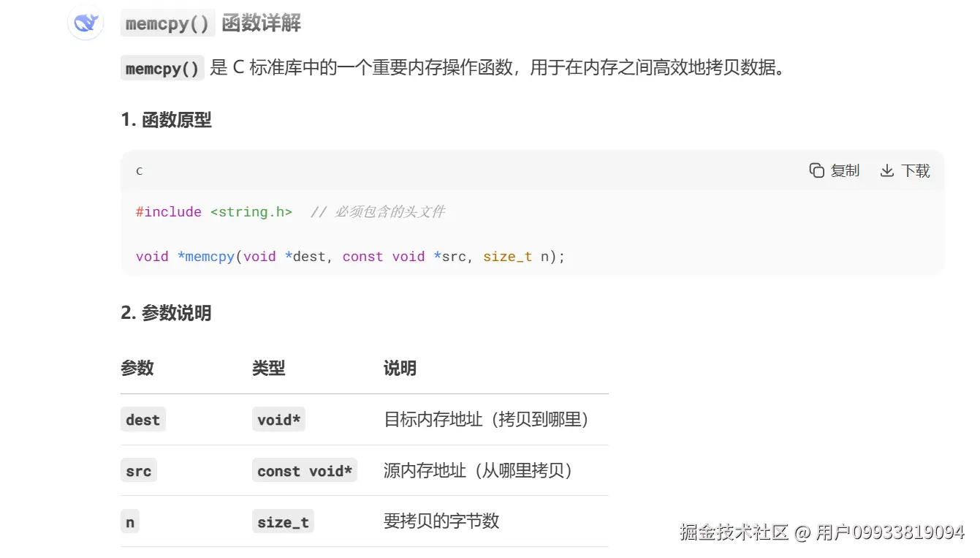Click the memcpy() inline code in title
Viewport: 980px width, 558px height.
point(167,23)
